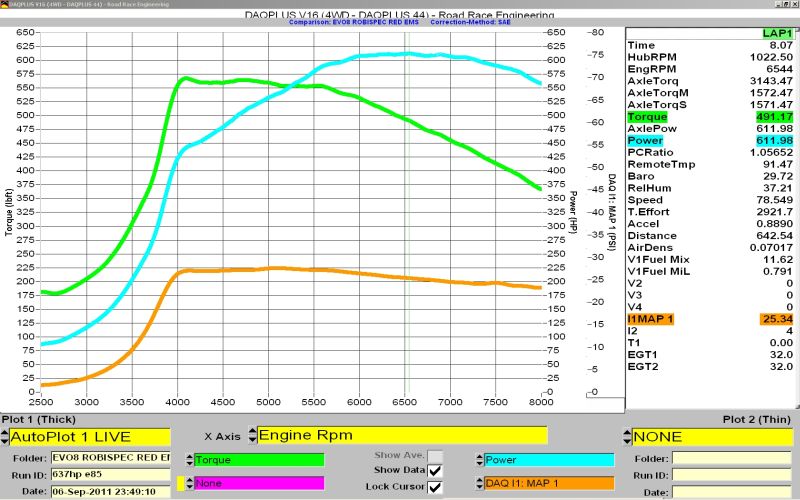The image size is (800, 500).
Task: Click the magenta None channel selector
Action: [258, 483]
